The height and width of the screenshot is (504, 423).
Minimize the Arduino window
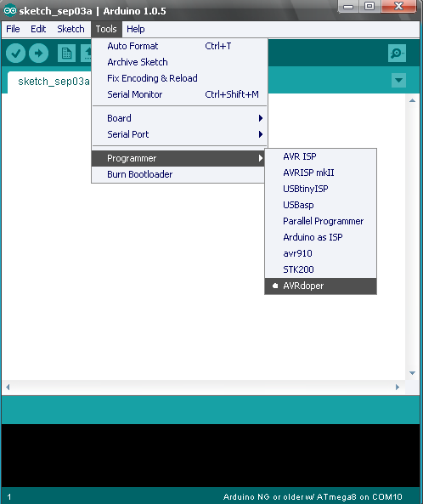[348, 6]
